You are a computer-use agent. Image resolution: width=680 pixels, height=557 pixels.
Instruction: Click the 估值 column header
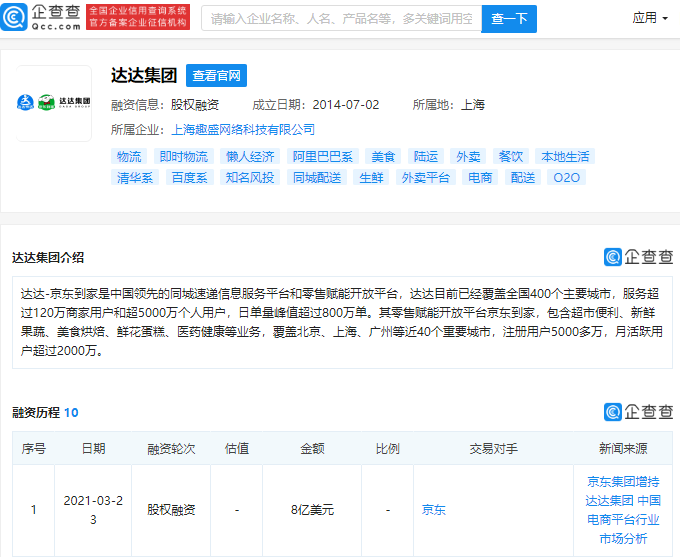pyautogui.click(x=237, y=448)
